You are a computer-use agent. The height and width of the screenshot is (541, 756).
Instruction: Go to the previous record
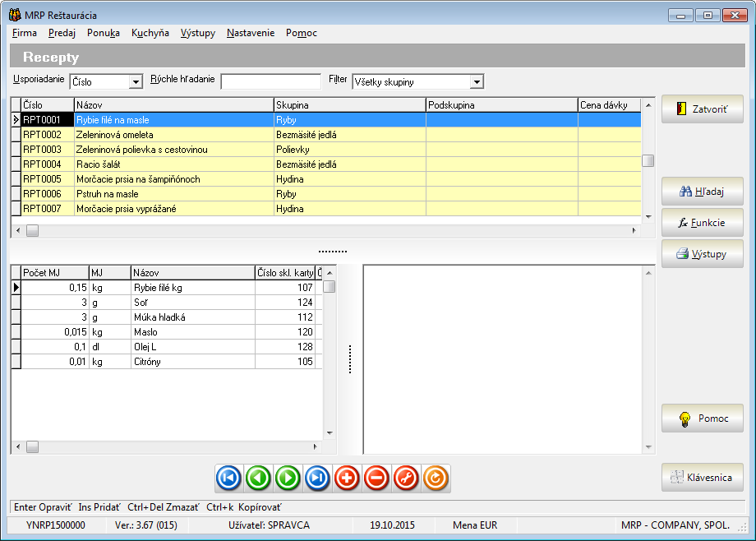pyautogui.click(x=258, y=478)
